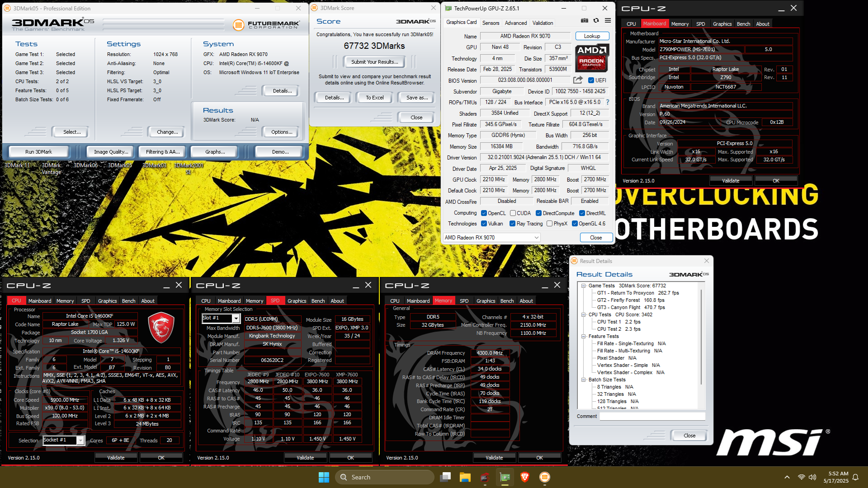
Task: Toggle the UEFI checkbox in GPU-Z
Action: tap(591, 80)
